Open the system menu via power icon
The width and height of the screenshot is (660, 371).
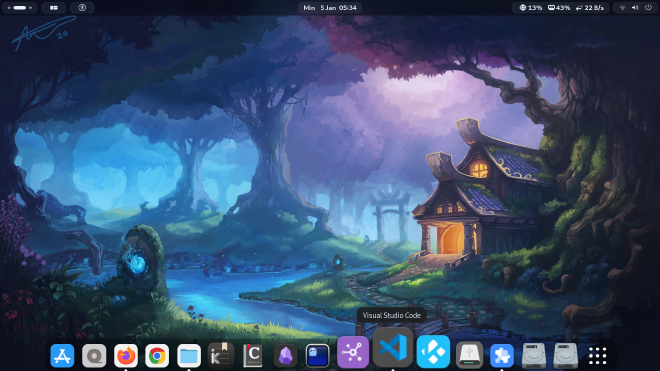[648, 8]
